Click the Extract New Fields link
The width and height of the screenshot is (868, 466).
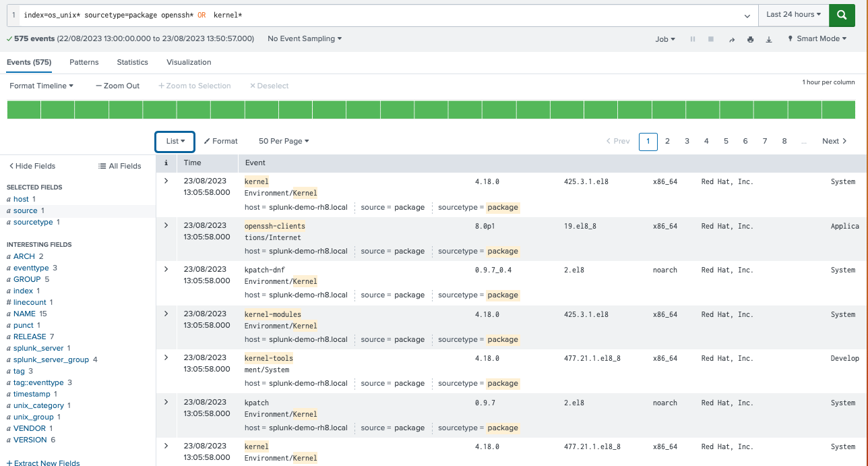pyautogui.click(x=43, y=463)
